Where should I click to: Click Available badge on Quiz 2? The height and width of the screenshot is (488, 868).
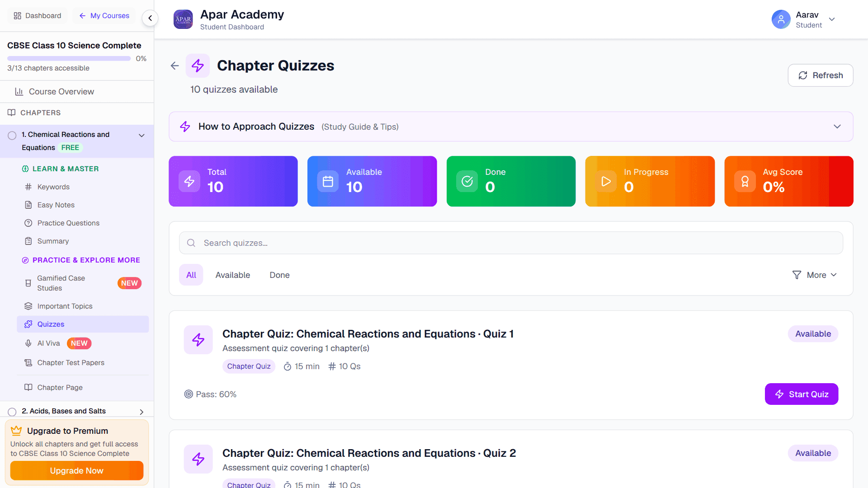coord(813,453)
